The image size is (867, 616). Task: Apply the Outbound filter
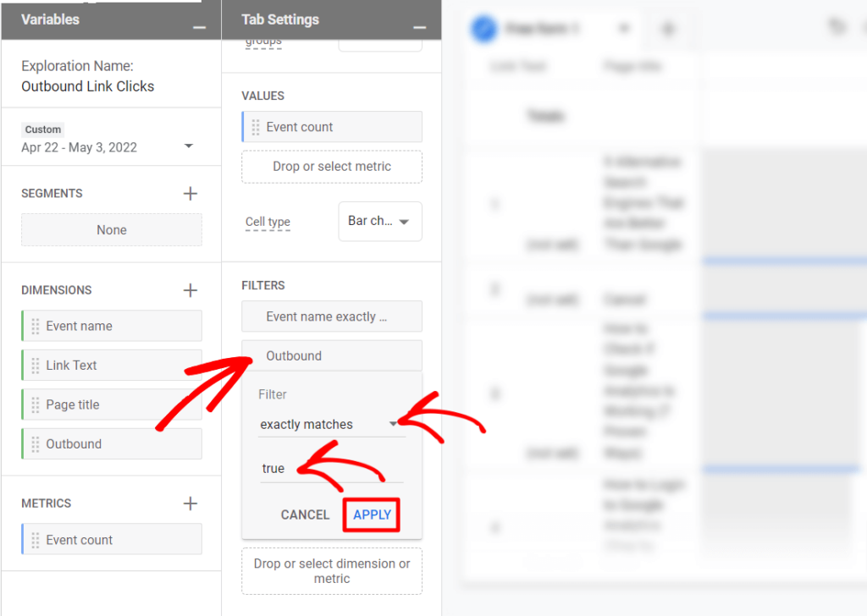click(371, 514)
